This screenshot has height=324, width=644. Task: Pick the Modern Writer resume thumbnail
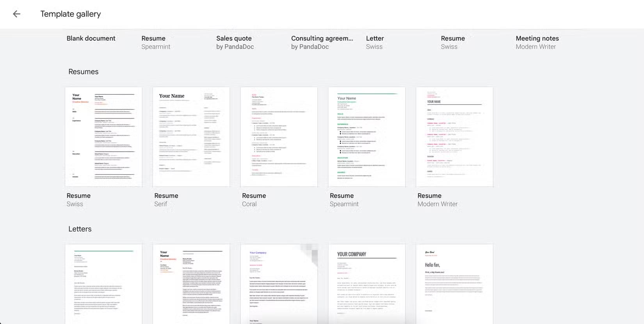(x=455, y=137)
